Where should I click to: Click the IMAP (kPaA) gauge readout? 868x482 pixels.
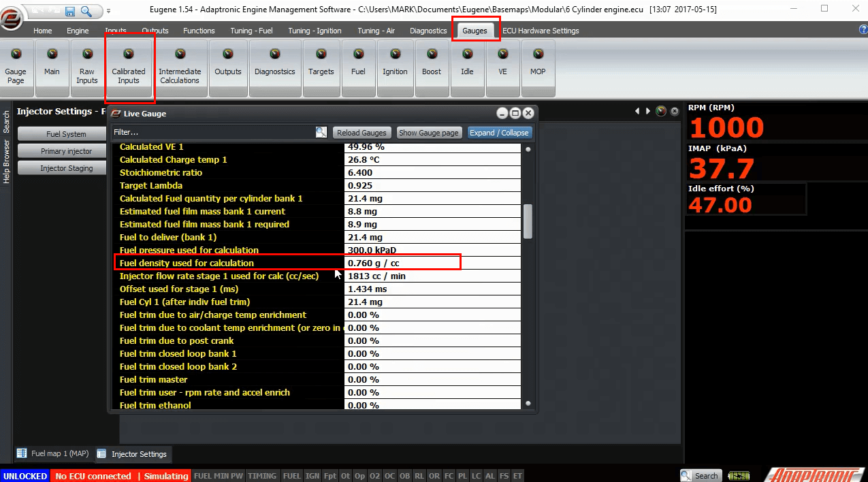coord(722,168)
